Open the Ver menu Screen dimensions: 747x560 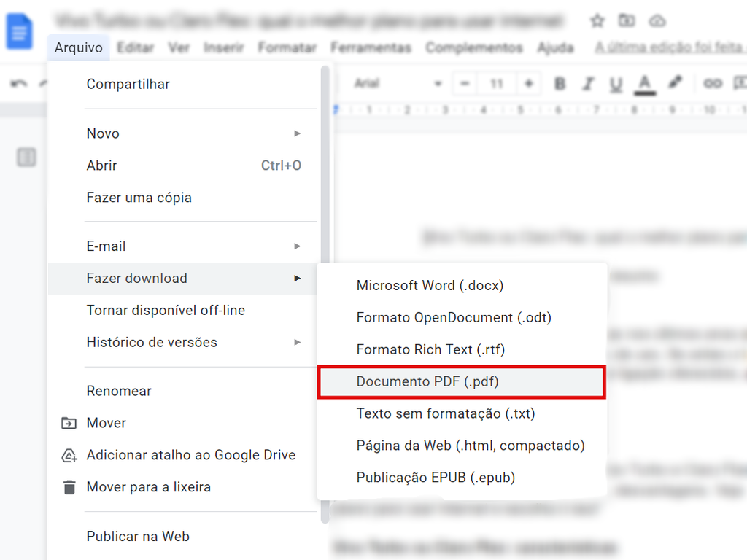(179, 47)
